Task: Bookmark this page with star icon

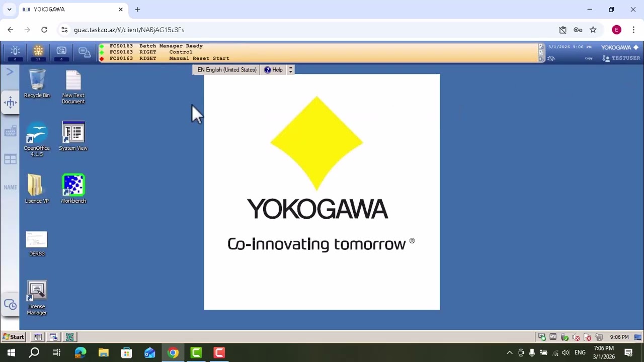Action: (593, 30)
